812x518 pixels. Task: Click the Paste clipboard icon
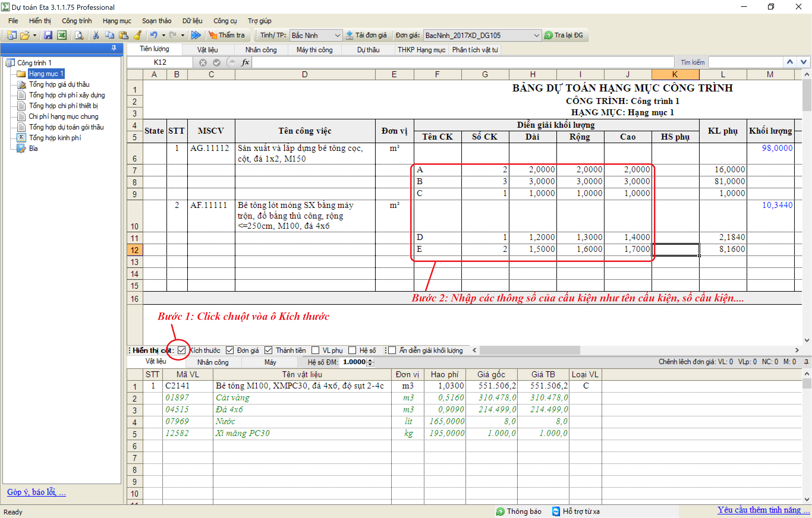123,35
